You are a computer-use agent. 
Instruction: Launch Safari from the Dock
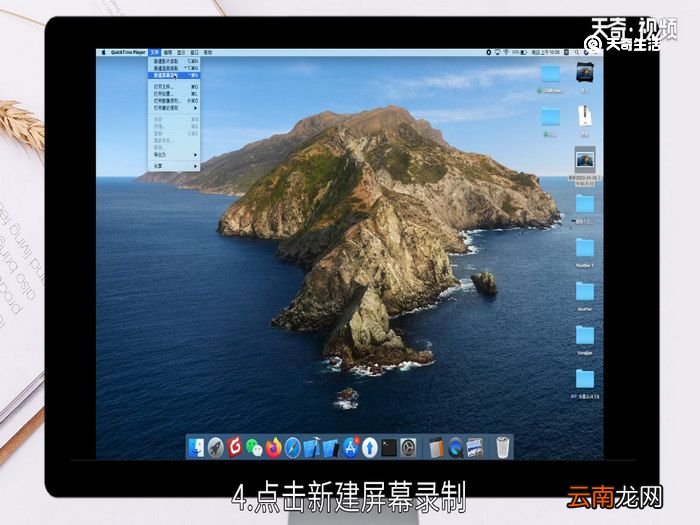293,448
